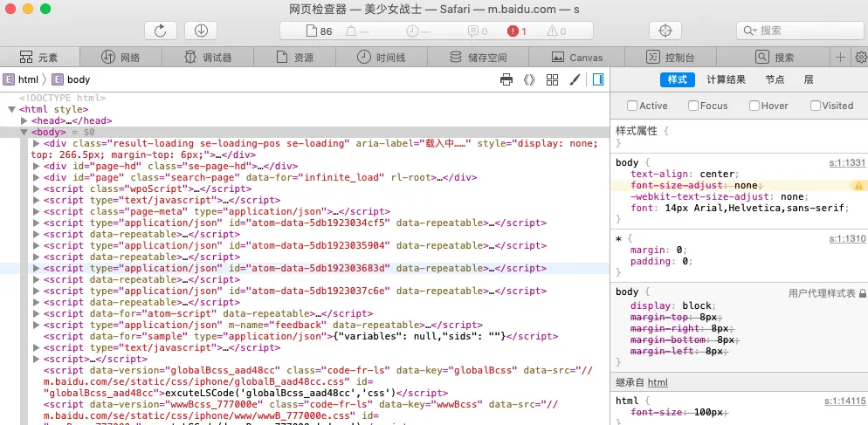
Task: Click the stopwatch load time indicator
Action: click(x=418, y=31)
